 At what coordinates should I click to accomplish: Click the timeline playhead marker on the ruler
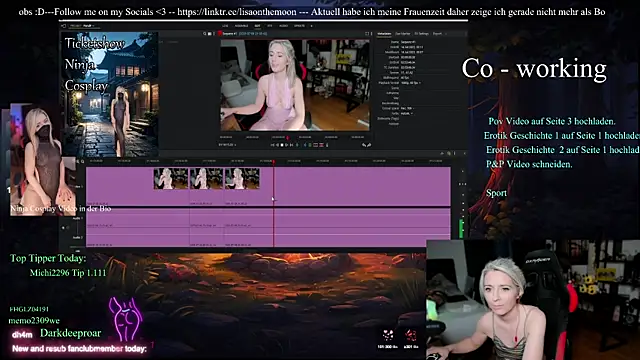click(x=274, y=162)
